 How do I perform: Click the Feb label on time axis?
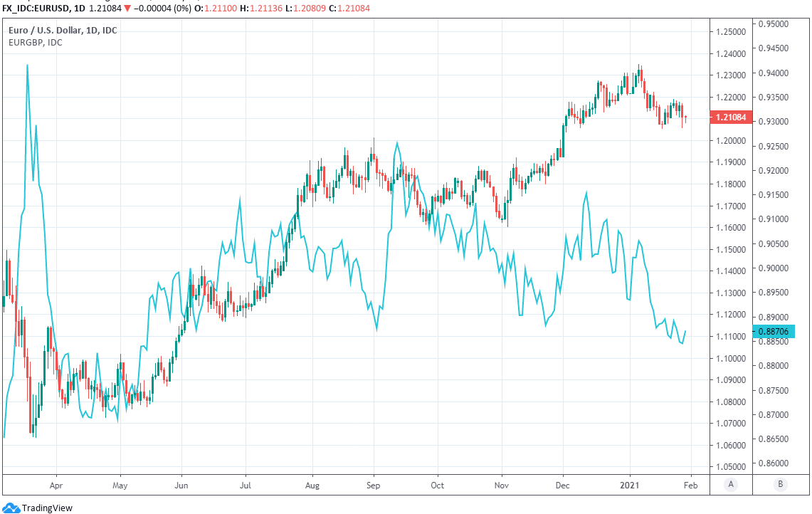point(690,485)
